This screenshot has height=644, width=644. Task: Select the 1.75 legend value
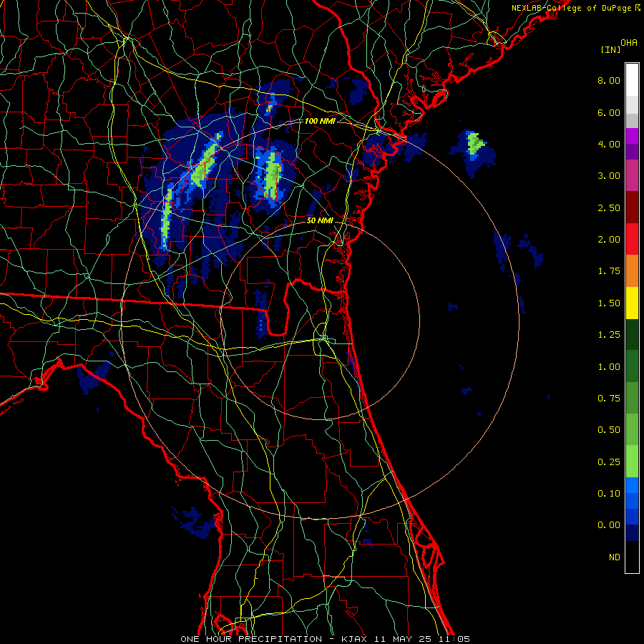pos(609,271)
